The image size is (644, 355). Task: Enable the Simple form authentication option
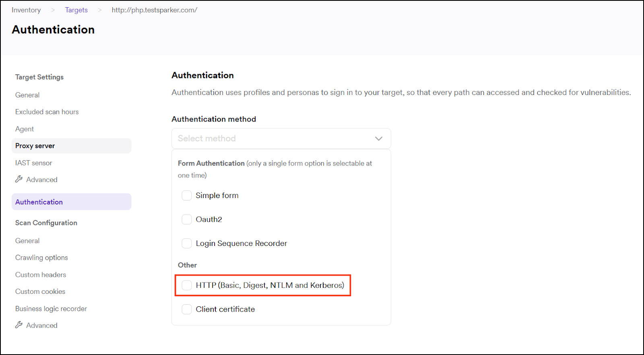(186, 195)
